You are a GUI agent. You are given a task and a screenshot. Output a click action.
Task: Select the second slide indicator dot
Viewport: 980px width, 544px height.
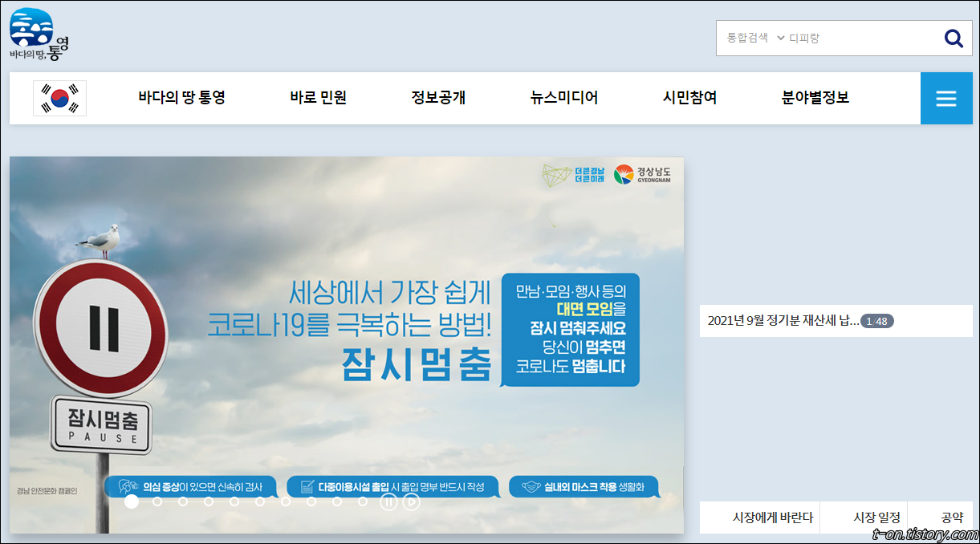click(157, 501)
